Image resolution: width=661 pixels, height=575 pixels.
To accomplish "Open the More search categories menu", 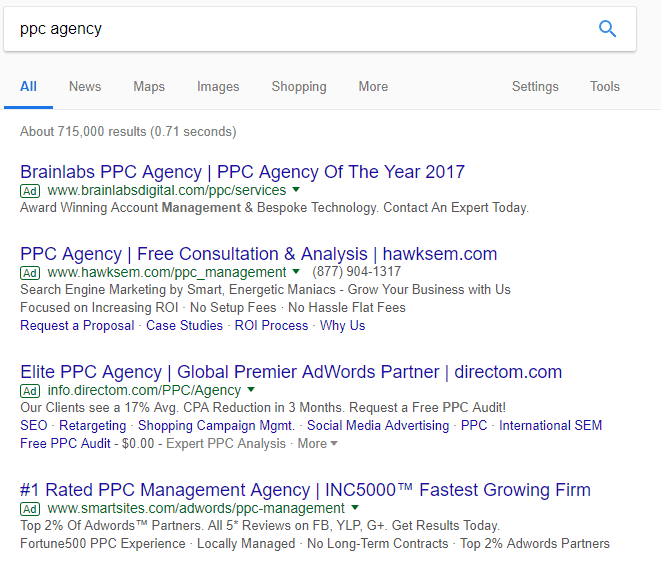I will pos(373,86).
